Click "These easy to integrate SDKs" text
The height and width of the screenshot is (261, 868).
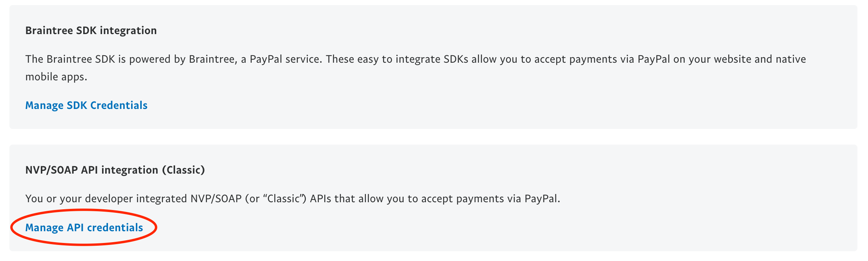(397, 60)
